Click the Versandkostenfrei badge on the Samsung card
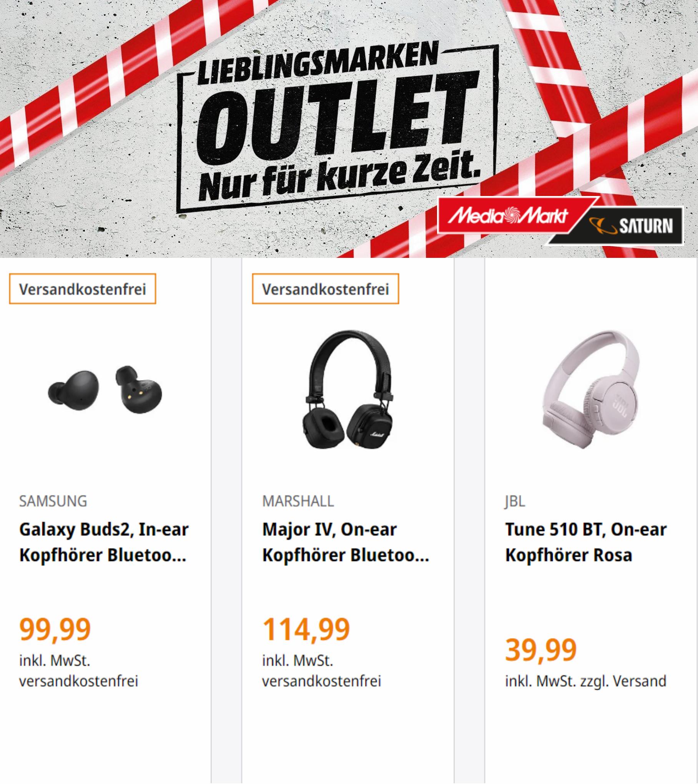 pos(83,289)
